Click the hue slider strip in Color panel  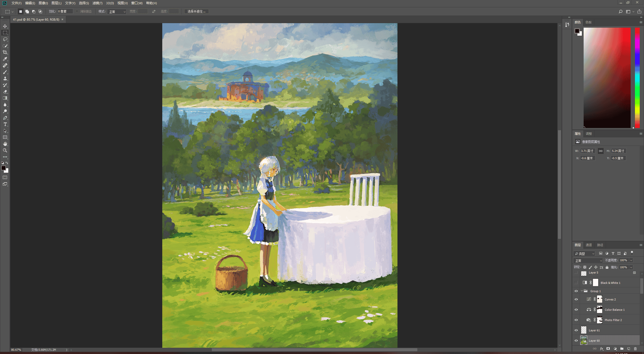point(637,78)
